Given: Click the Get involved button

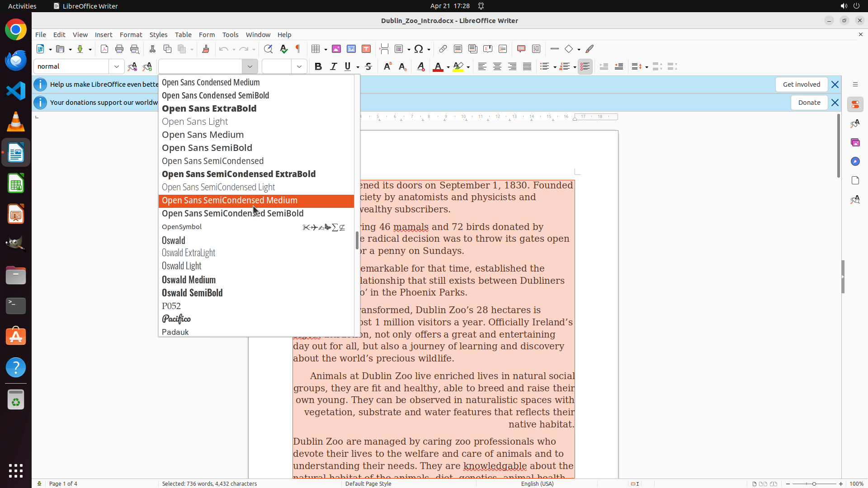Looking at the screenshot, I should 801,84.
